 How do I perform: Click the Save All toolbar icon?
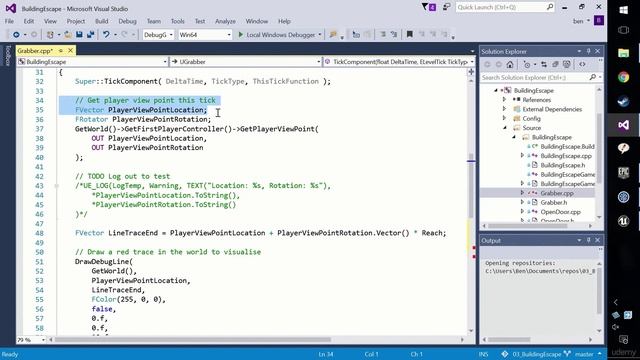[x=90, y=35]
